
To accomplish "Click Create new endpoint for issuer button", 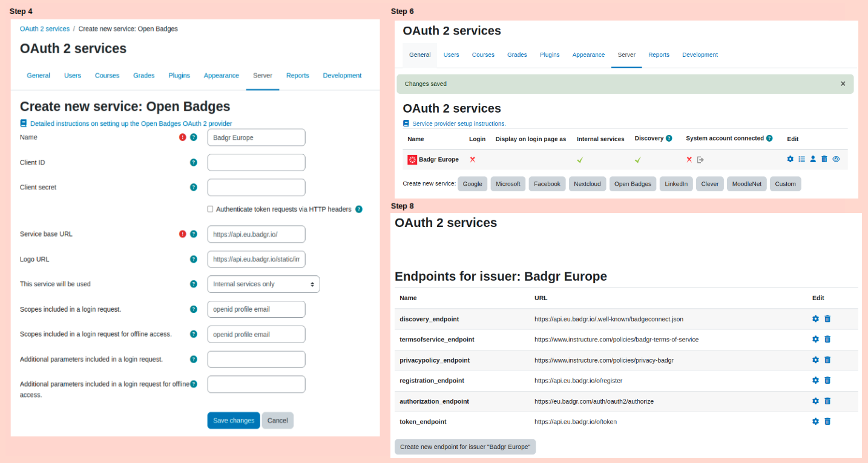I will click(x=465, y=447).
